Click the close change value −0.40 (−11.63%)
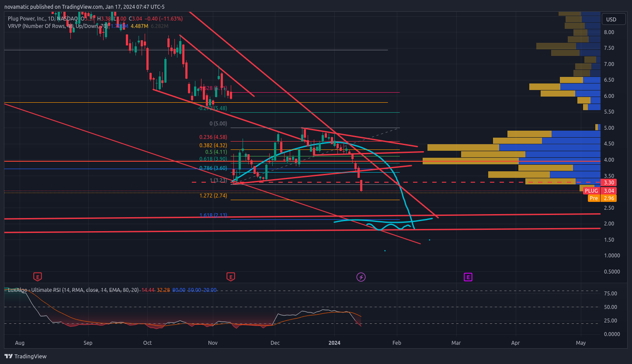 (164, 19)
